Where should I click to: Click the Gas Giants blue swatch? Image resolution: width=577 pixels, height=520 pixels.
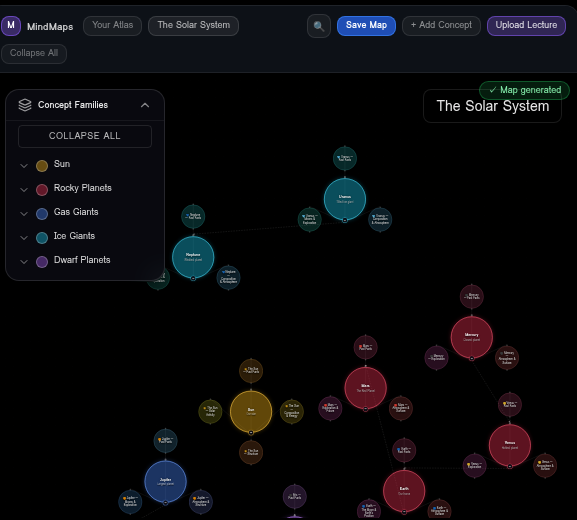click(x=42, y=214)
